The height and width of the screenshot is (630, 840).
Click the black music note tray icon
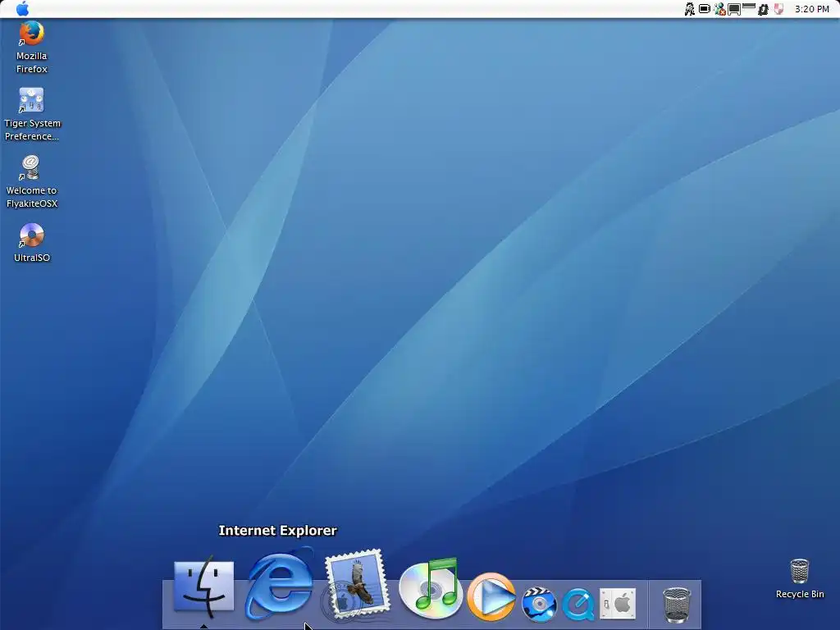point(764,9)
